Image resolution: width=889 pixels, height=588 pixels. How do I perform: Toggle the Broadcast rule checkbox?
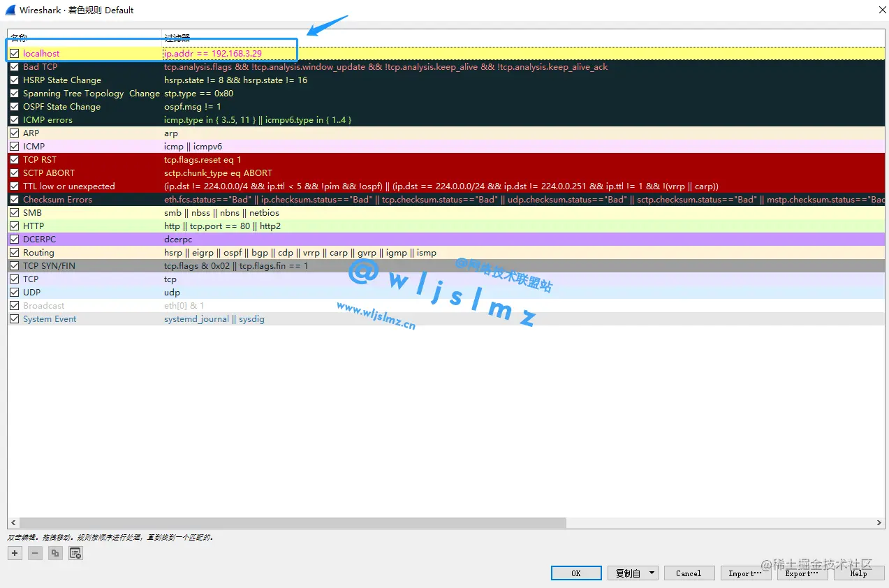tap(15, 306)
